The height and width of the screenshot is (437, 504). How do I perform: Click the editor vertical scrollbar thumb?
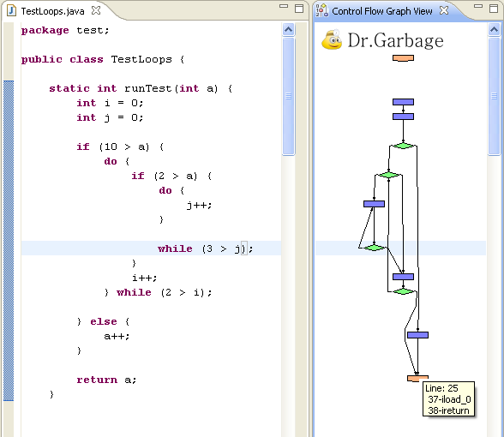point(289,96)
